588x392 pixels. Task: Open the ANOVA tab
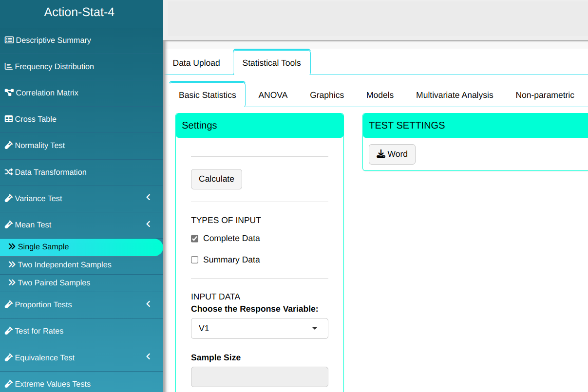point(273,95)
